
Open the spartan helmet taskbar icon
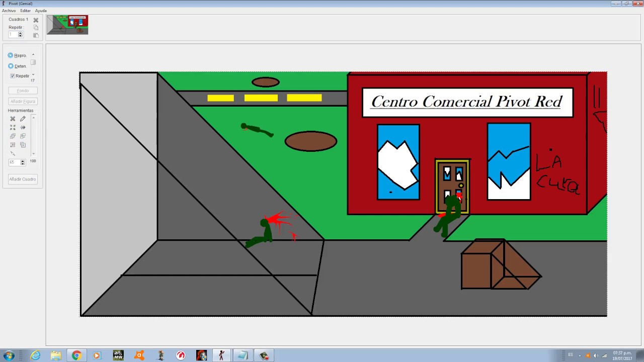coord(201,355)
